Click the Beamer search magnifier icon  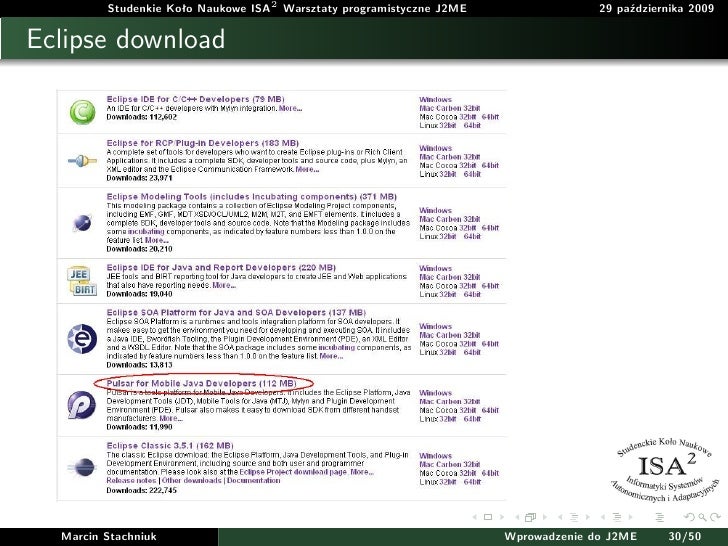(x=702, y=517)
